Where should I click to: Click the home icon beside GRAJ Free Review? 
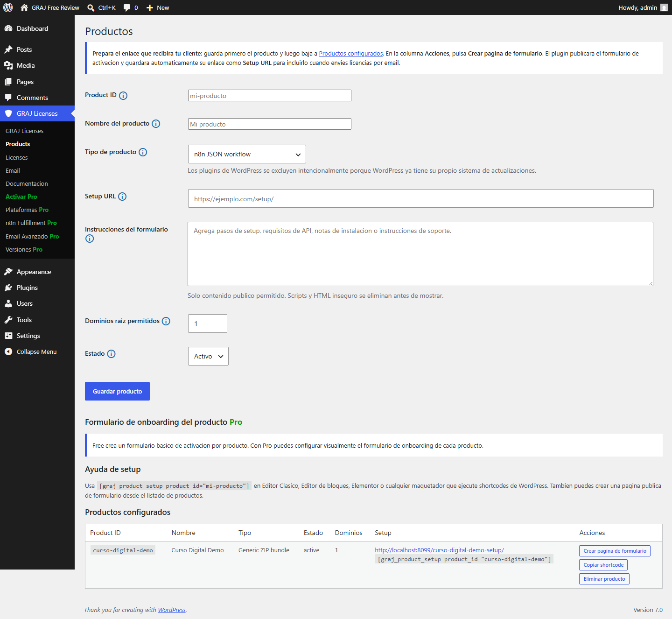click(24, 7)
